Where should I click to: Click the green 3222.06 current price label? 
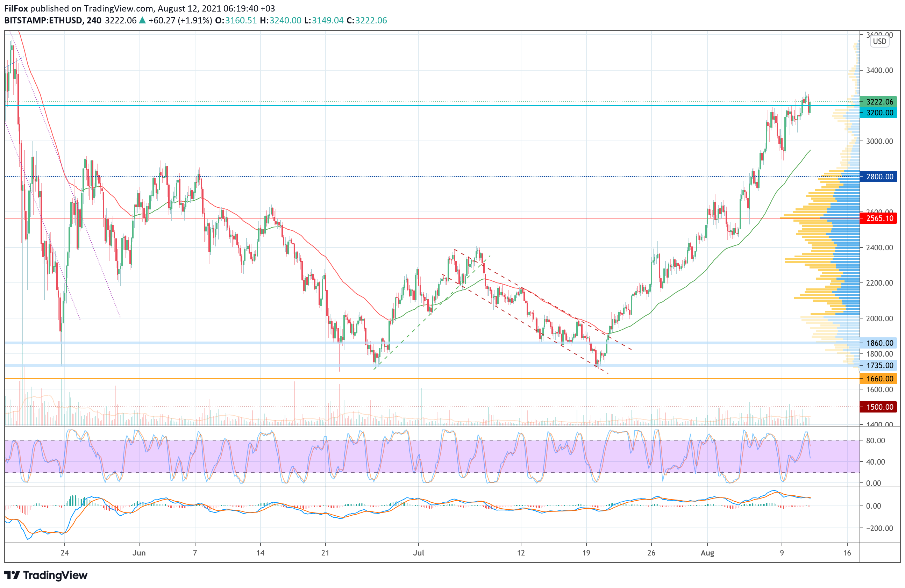point(879,102)
